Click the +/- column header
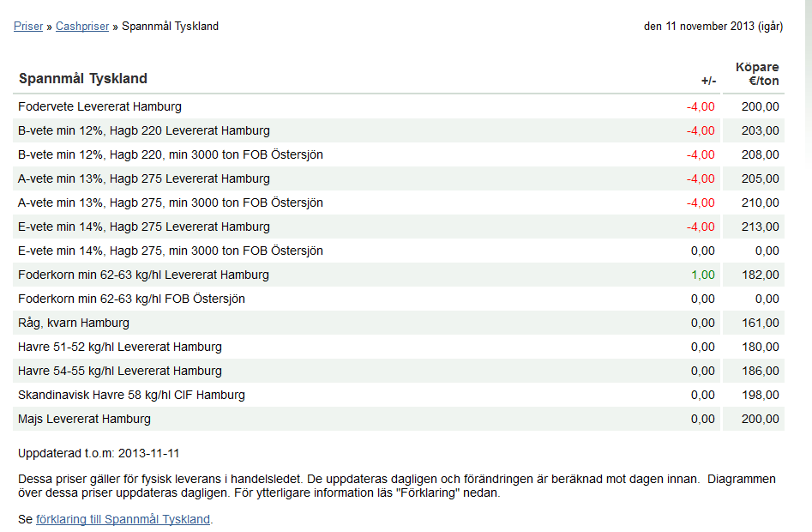 (709, 81)
